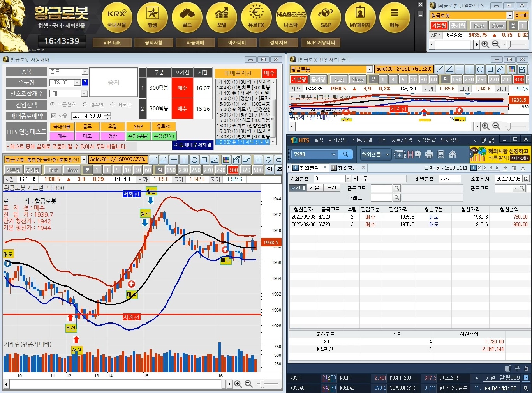
Task: Toggle 선물 filter in HTS window
Action: pos(315,188)
